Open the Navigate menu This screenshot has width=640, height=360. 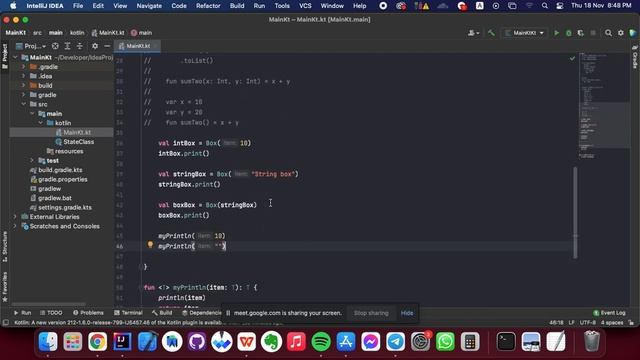[x=149, y=6]
